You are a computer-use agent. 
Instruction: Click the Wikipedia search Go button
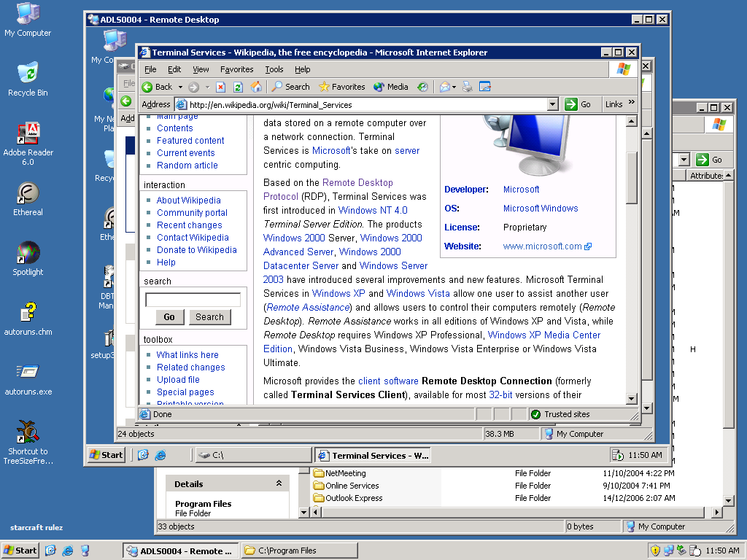coord(169,317)
